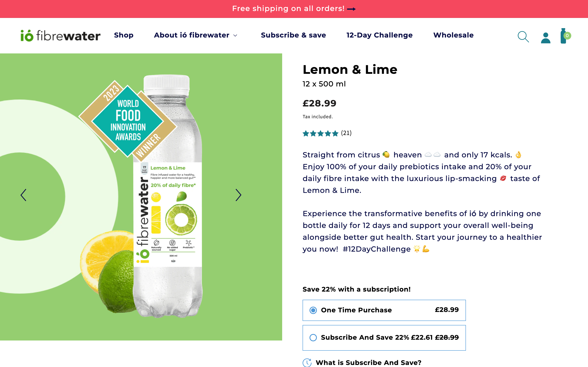Expand the About ió fibrewater menu

(196, 35)
